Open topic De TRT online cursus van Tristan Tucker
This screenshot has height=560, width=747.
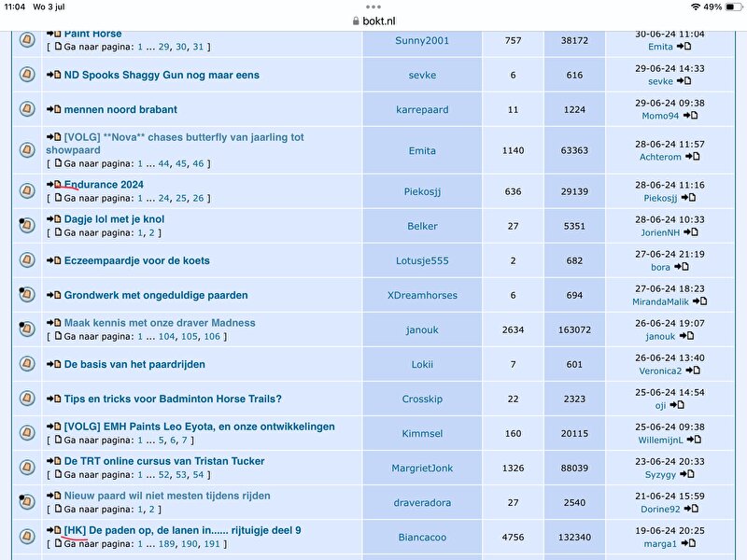(164, 461)
